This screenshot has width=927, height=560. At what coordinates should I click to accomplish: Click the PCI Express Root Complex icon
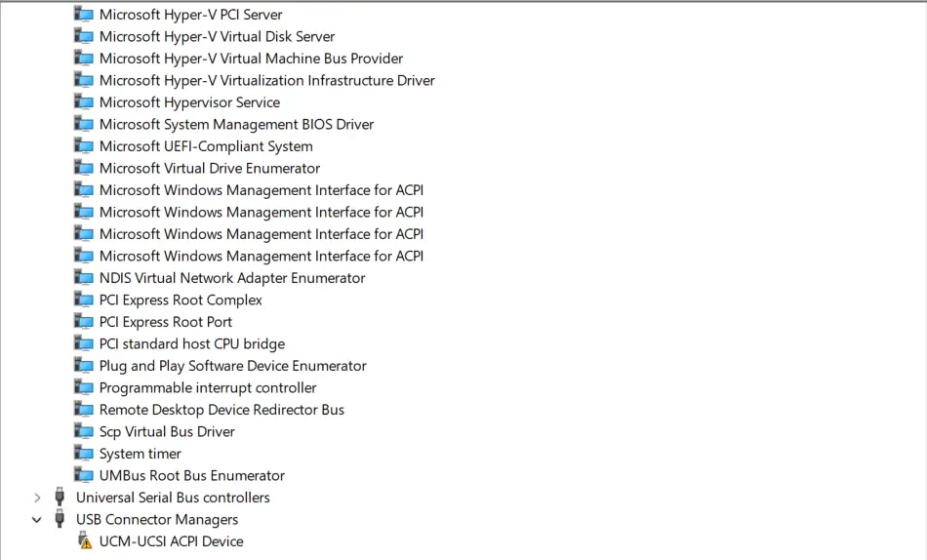pos(83,300)
